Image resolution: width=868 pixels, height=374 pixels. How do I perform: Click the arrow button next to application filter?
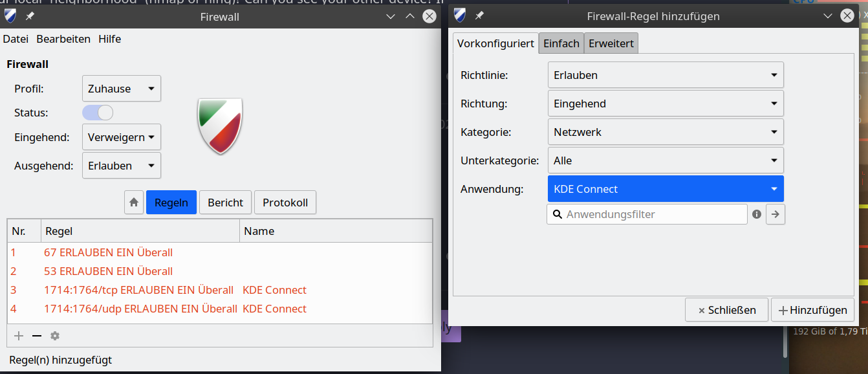[776, 214]
